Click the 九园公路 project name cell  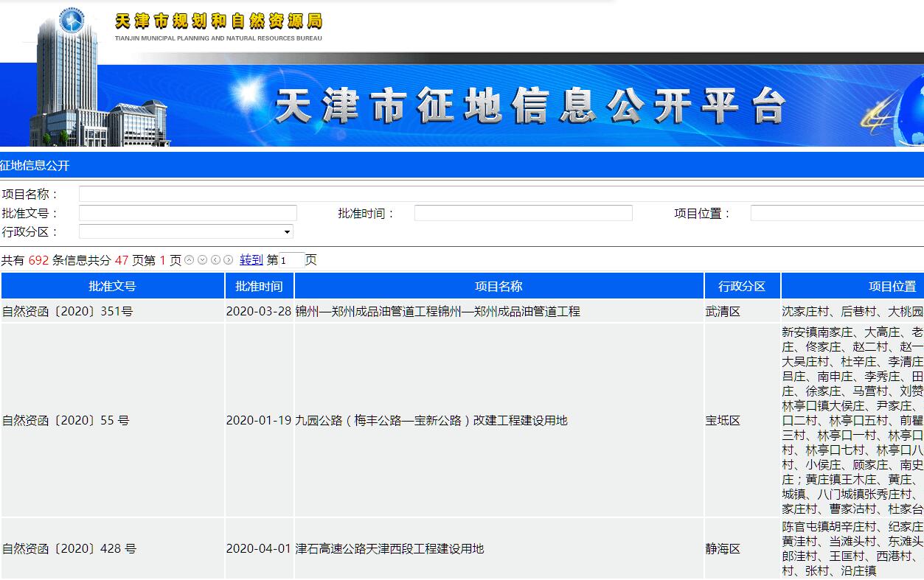pyautogui.click(x=431, y=421)
